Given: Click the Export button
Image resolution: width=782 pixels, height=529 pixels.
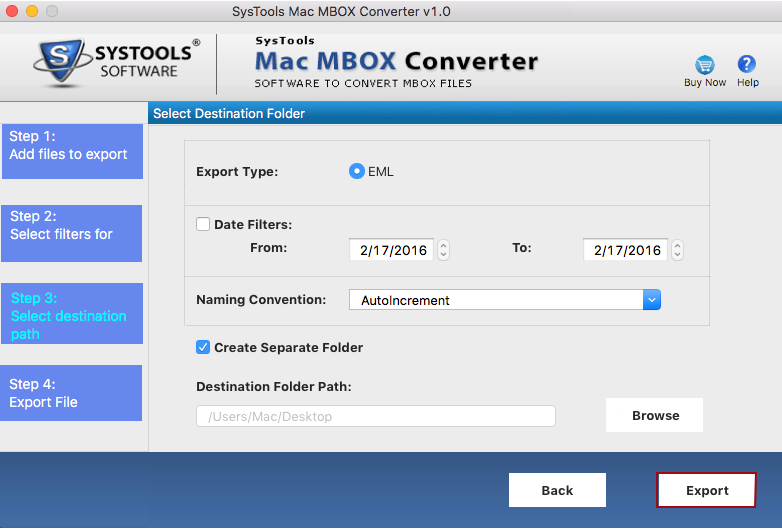Looking at the screenshot, I should 706,490.
